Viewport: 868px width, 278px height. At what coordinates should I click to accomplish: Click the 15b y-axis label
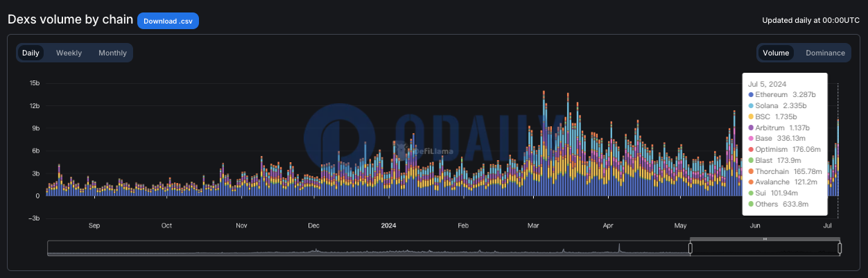coord(34,83)
